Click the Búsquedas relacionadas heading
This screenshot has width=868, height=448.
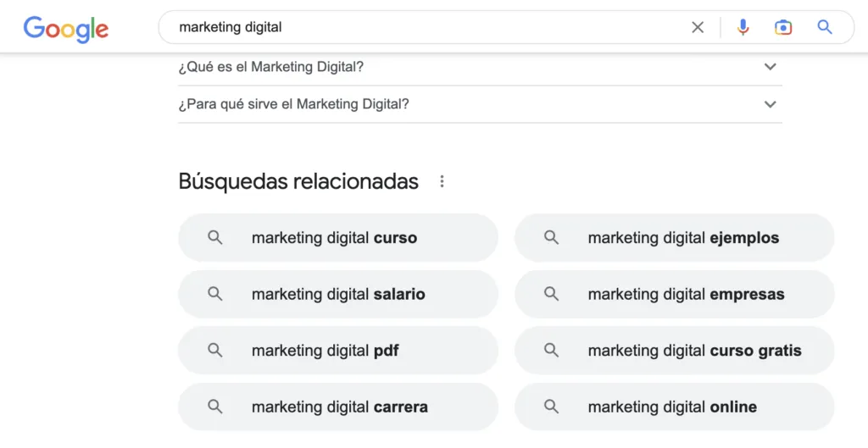tap(298, 181)
